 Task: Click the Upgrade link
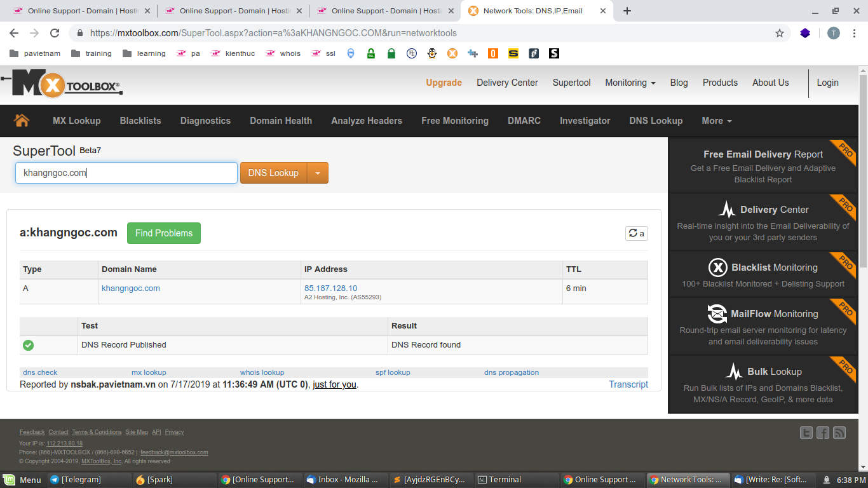point(444,83)
